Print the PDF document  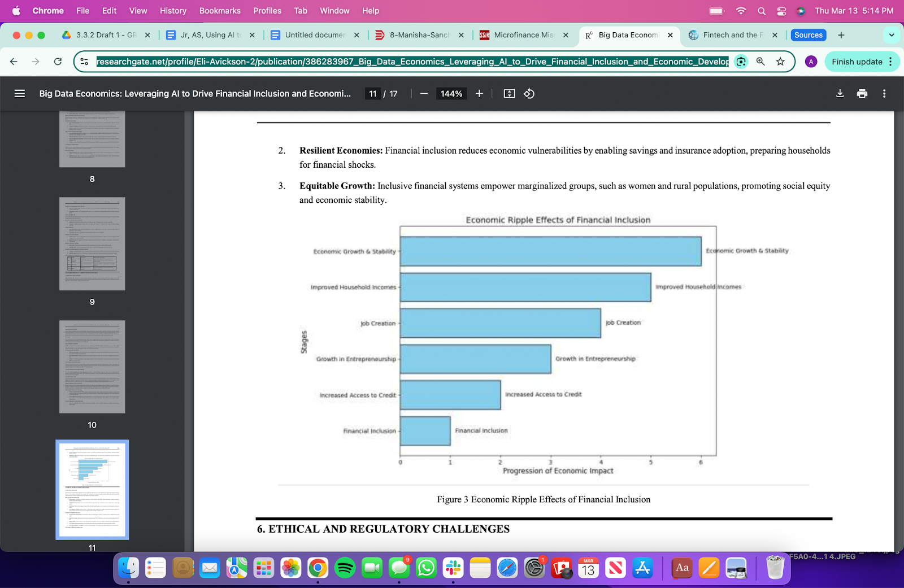862,94
